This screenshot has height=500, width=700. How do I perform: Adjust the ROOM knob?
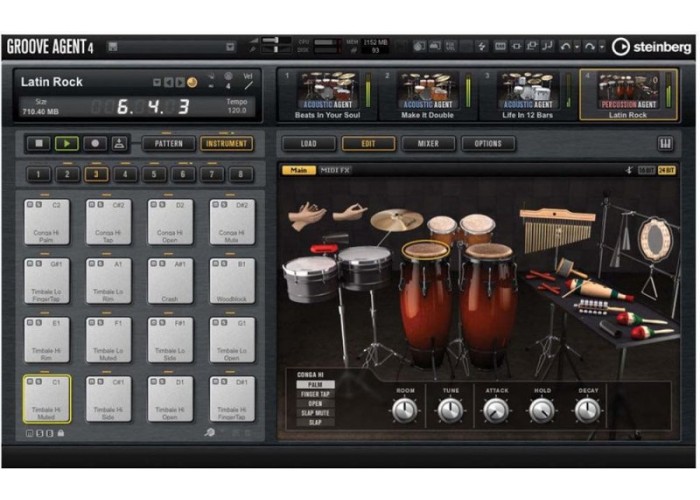pos(404,410)
